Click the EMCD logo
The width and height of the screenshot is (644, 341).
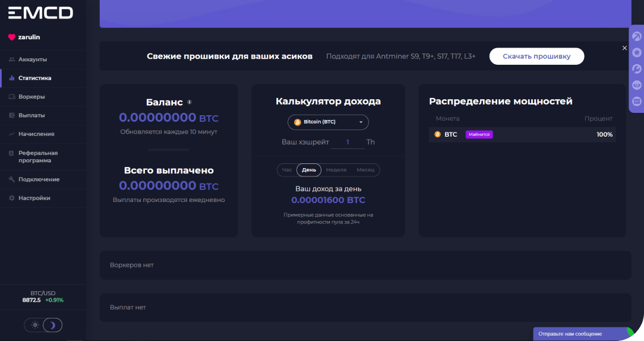click(40, 12)
